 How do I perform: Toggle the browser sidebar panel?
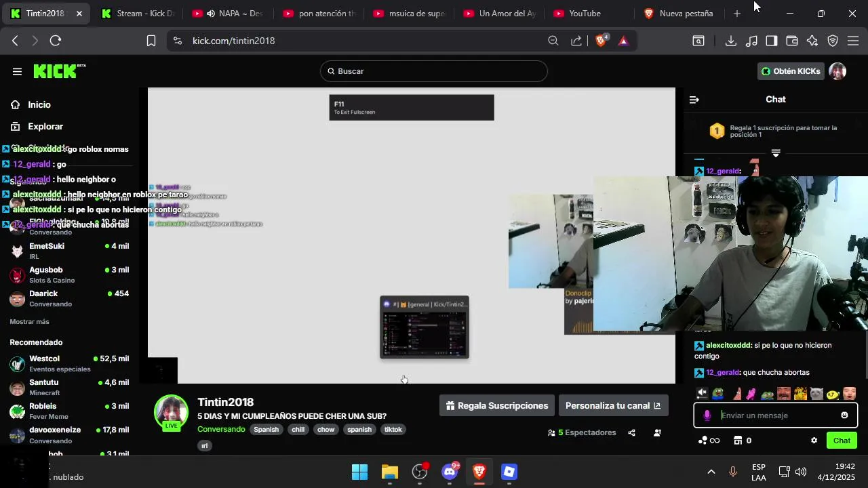point(772,41)
